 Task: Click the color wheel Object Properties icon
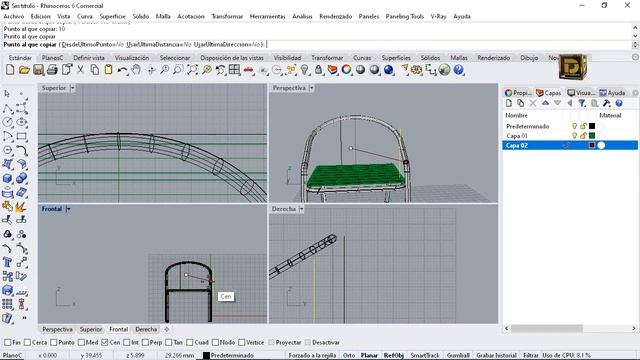[347, 70]
